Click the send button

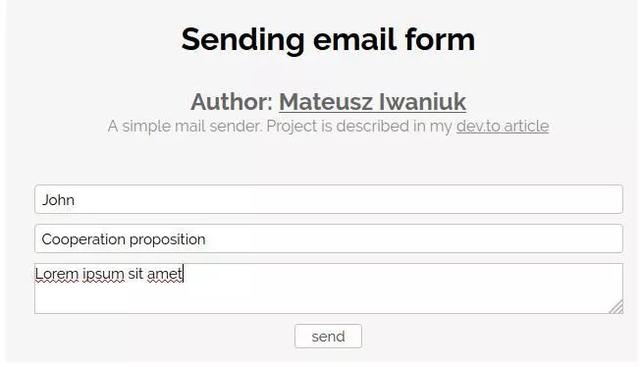point(328,336)
